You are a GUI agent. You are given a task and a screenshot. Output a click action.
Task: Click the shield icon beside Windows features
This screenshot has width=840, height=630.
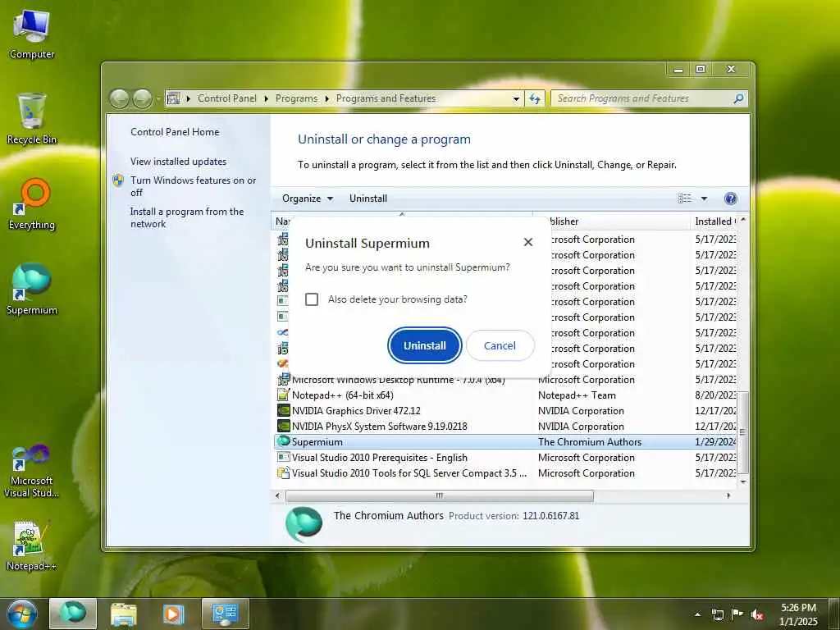pyautogui.click(x=118, y=180)
